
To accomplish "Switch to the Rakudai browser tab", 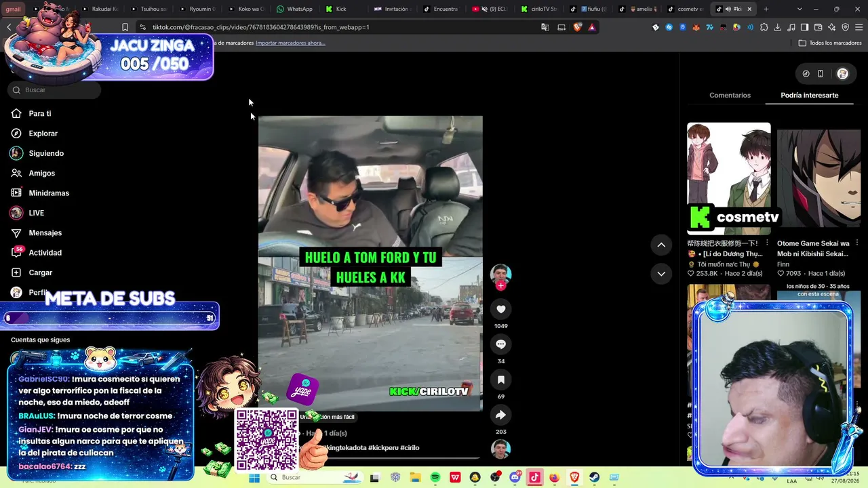I will (100, 9).
